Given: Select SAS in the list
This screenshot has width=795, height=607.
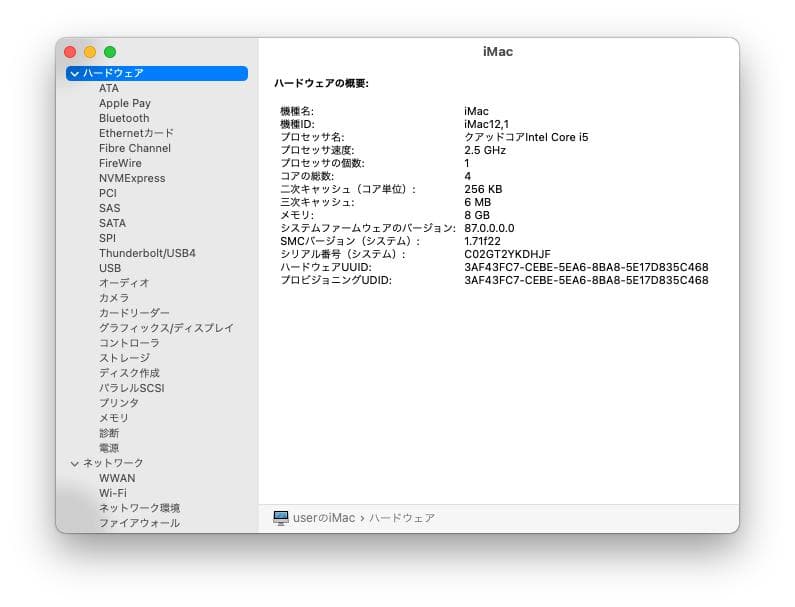Looking at the screenshot, I should click(x=110, y=208).
